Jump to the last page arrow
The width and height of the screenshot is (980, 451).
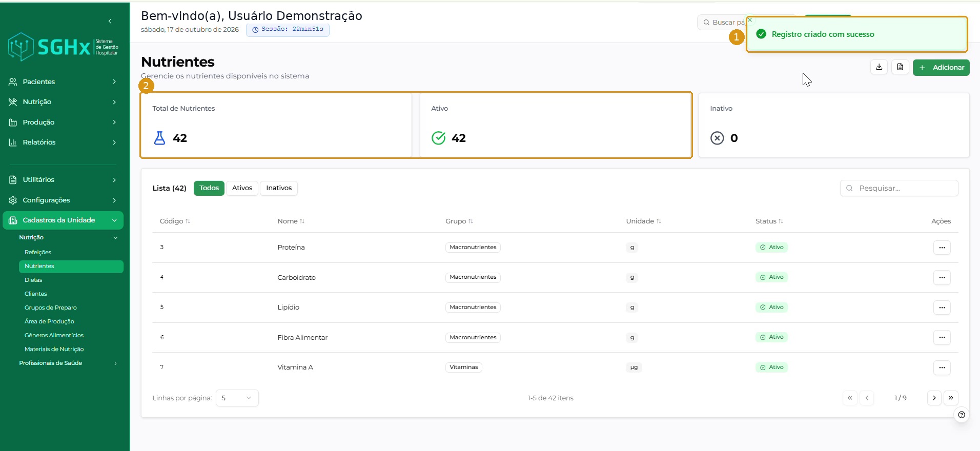click(951, 398)
